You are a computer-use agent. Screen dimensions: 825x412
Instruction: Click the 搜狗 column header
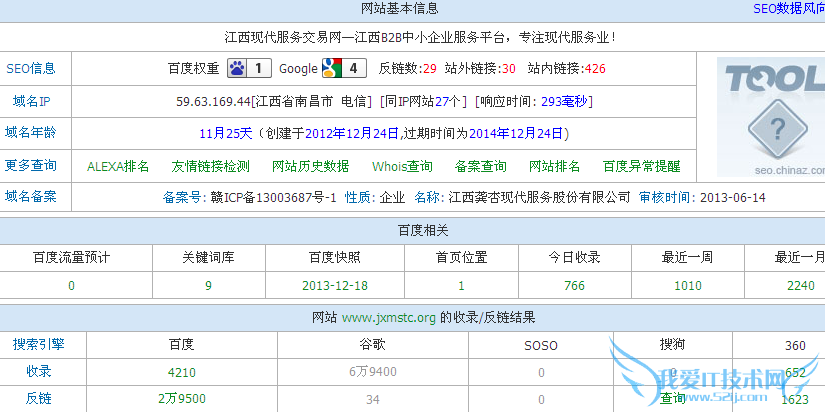click(673, 345)
